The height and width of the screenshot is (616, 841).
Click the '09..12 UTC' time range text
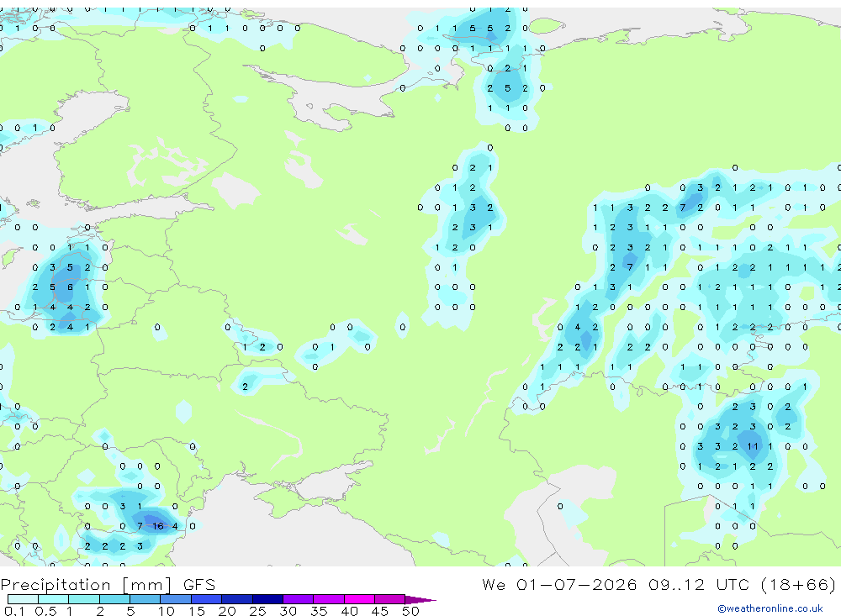click(698, 584)
